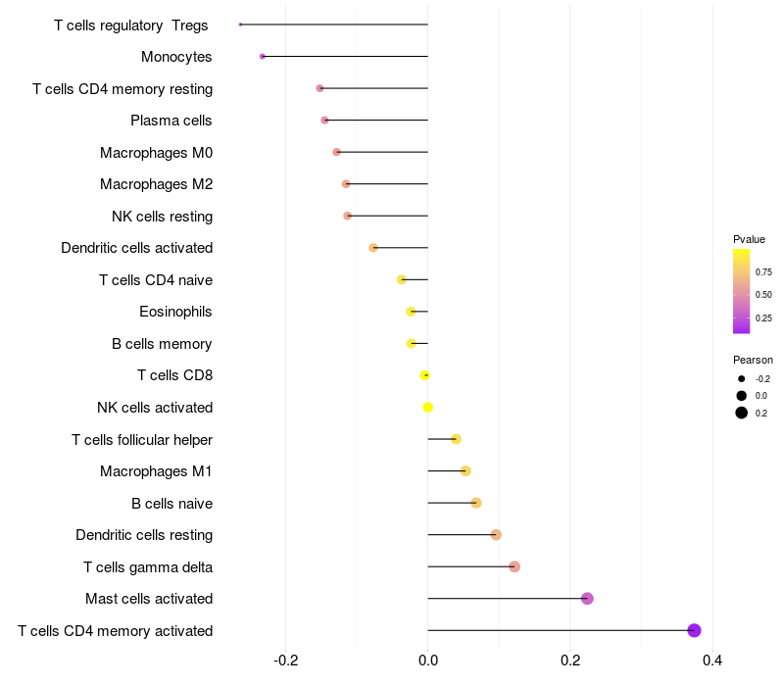This screenshot has height=686, width=784.
Task: Click the Macrophages M1 data point
Action: [465, 471]
